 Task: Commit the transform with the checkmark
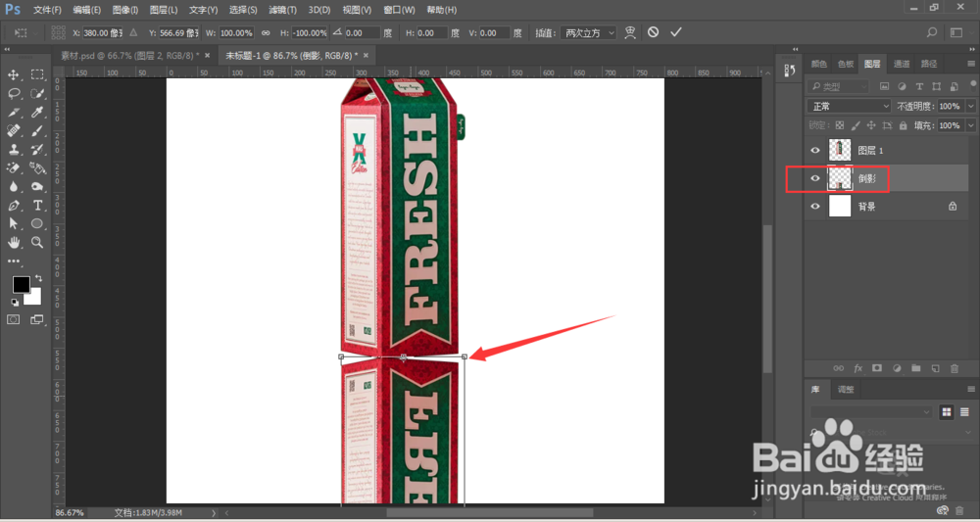tap(675, 32)
